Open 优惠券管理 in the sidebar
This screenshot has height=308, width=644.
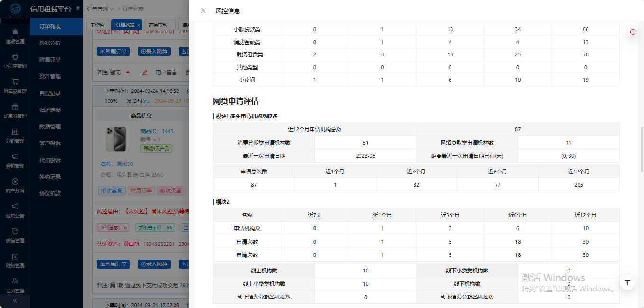click(15, 111)
